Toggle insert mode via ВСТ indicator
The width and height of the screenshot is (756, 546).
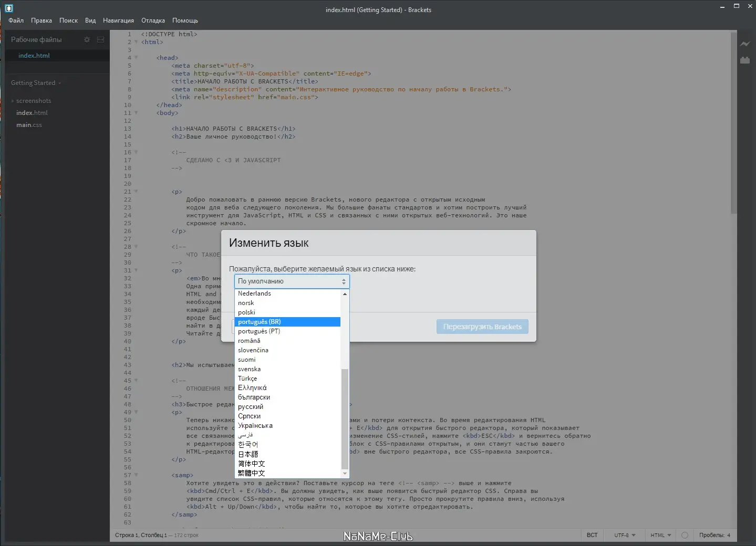coord(592,535)
